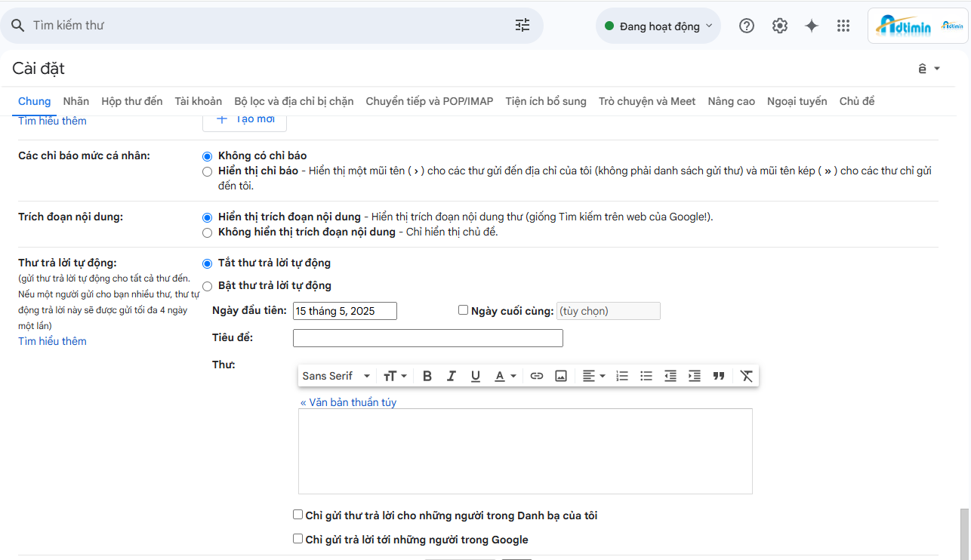Click the search magnifier icon
Viewport: 971px width, 560px height.
pyautogui.click(x=17, y=26)
